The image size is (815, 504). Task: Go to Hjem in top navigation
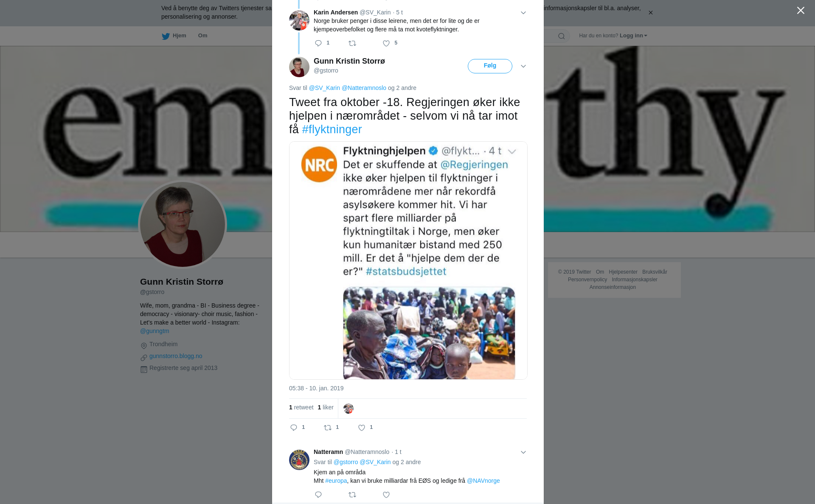(x=174, y=36)
